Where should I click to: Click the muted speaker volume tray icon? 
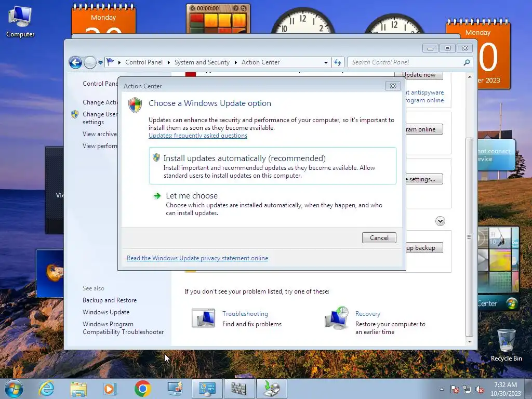[480, 389]
